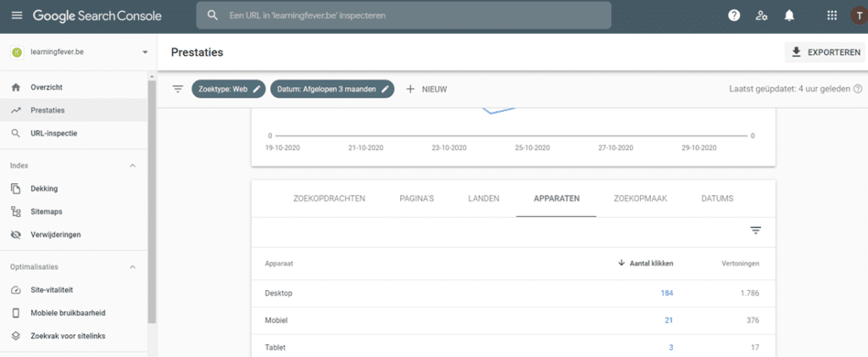Click Desktop impressions value 1.786
Viewport: 868px width, 357px height.
(749, 293)
